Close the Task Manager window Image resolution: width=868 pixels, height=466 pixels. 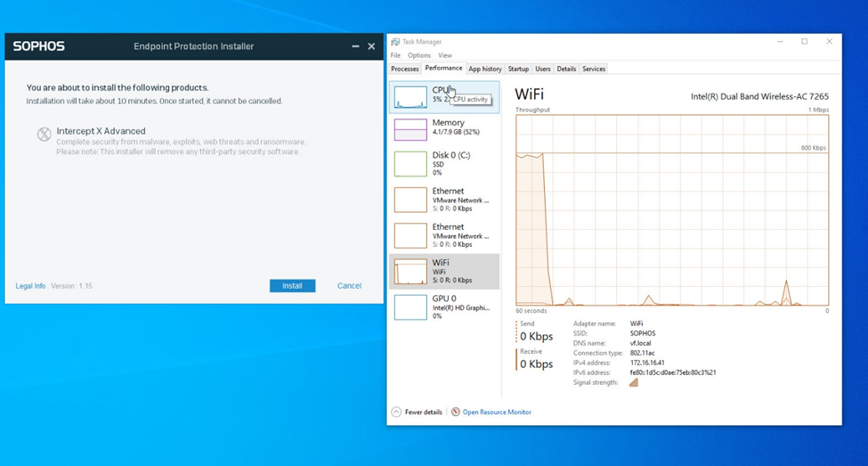pos(829,42)
